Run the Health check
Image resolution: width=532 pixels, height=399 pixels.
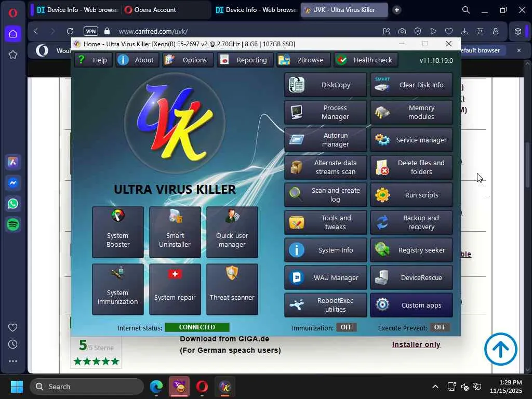click(366, 60)
